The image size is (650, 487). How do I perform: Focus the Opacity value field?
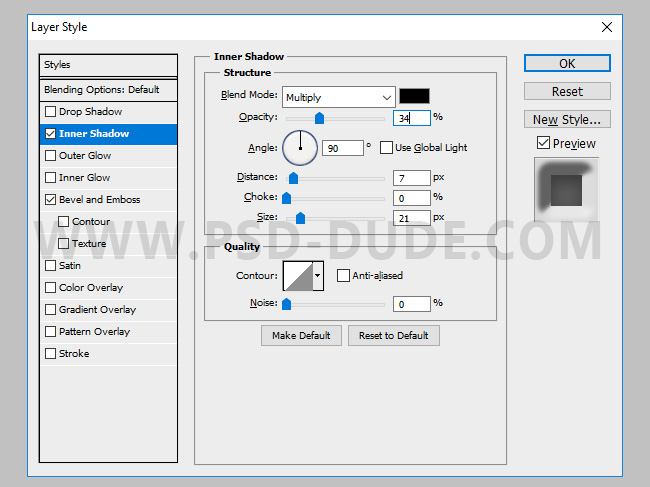coord(412,118)
